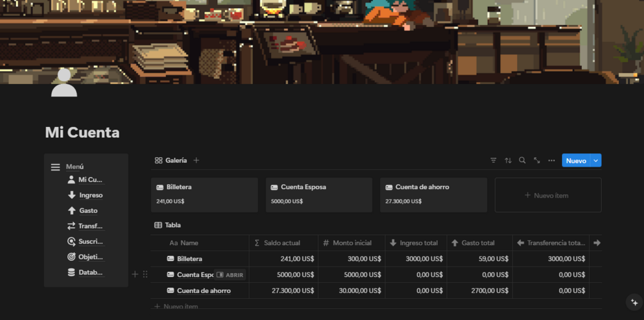
Task: Click the page profile avatar icon
Action: click(x=64, y=83)
